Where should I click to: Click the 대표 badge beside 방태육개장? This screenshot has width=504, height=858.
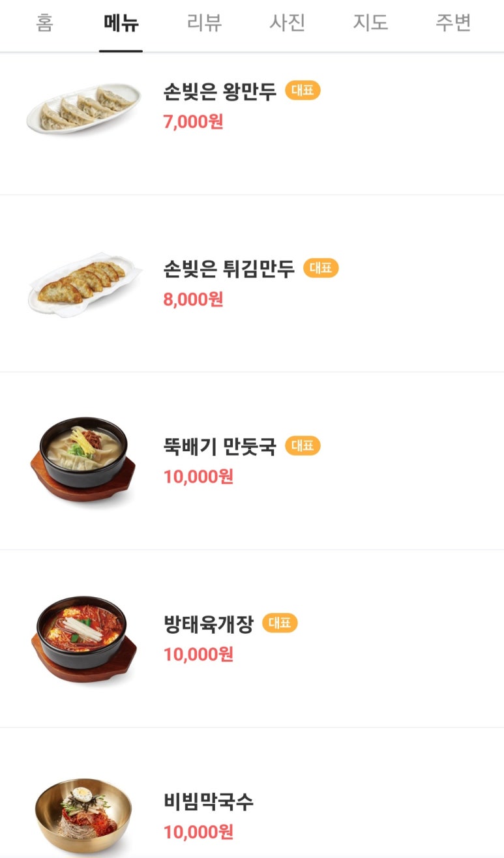pos(280,623)
